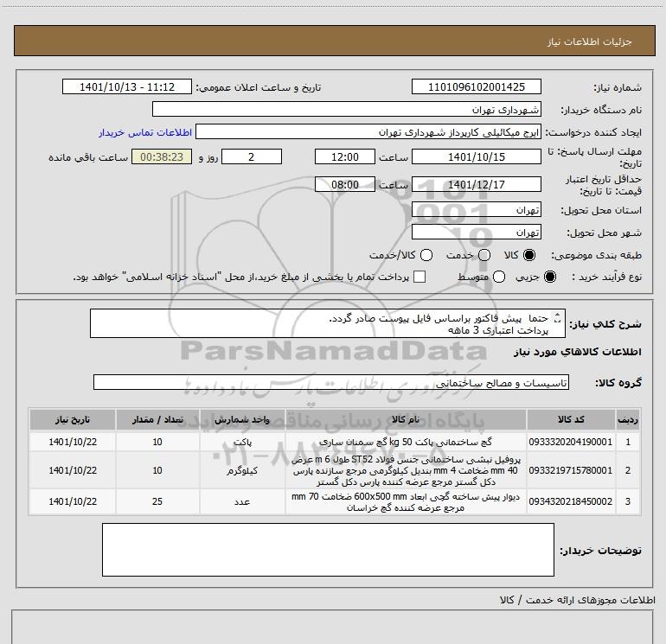
Task: Click product code 0933219715780001
Action: click(571, 470)
